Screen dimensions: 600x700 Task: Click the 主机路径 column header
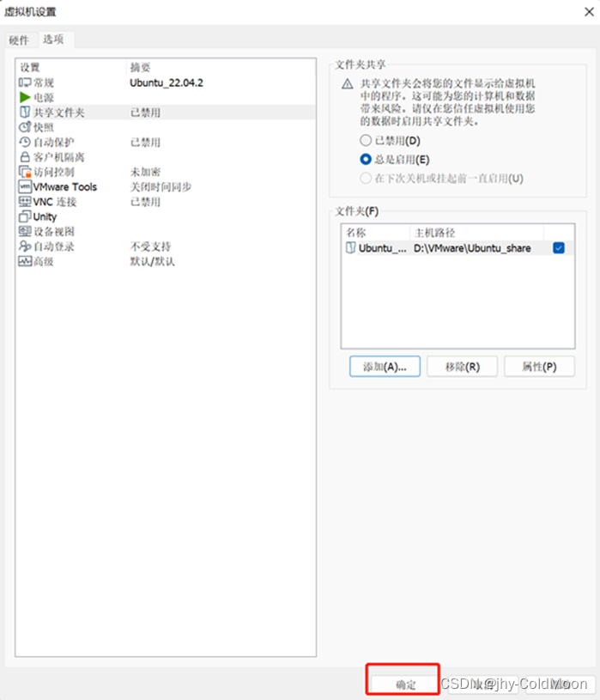click(435, 233)
